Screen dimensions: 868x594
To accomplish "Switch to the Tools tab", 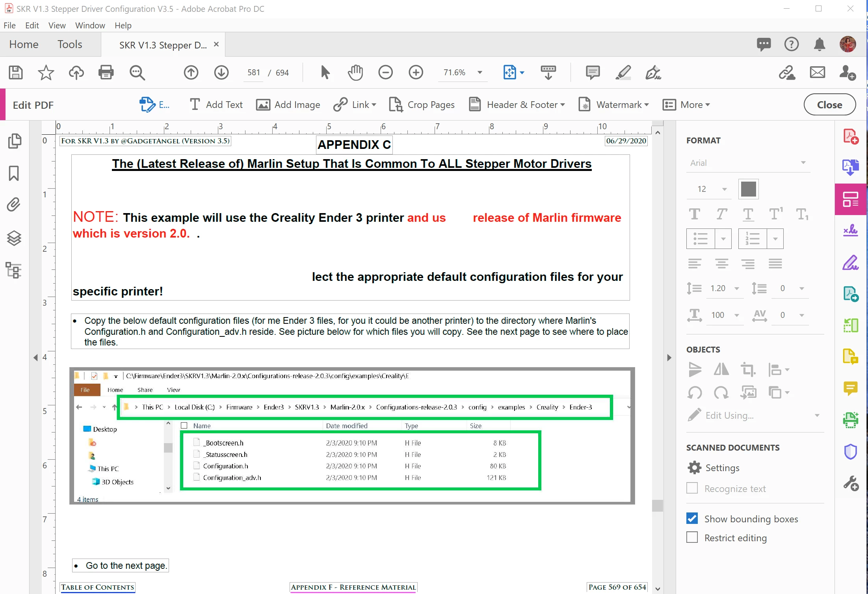I will tap(70, 45).
